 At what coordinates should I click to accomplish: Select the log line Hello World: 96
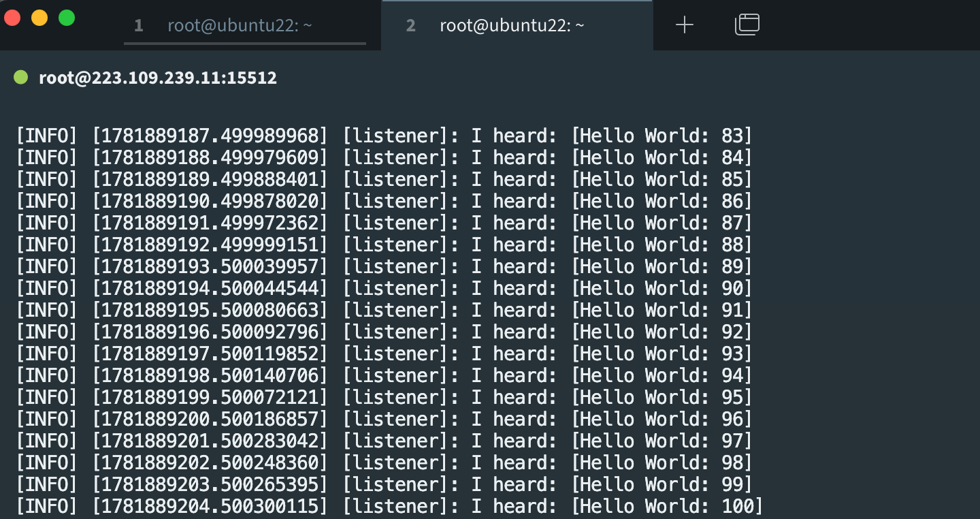pos(384,419)
